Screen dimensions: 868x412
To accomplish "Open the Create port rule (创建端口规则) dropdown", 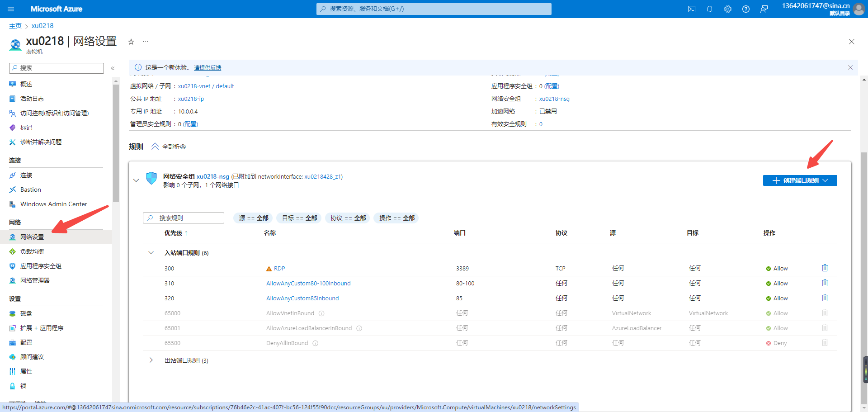I will click(x=800, y=180).
